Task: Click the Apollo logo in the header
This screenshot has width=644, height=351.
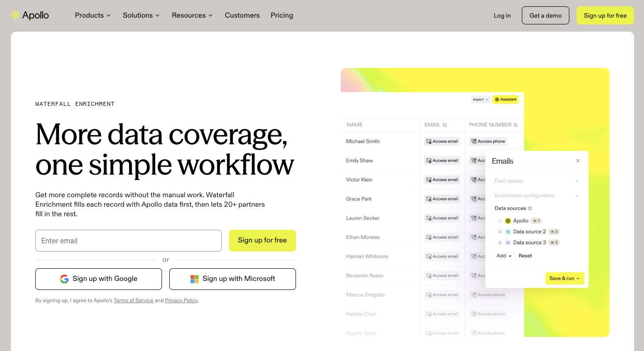Action: [x=30, y=15]
